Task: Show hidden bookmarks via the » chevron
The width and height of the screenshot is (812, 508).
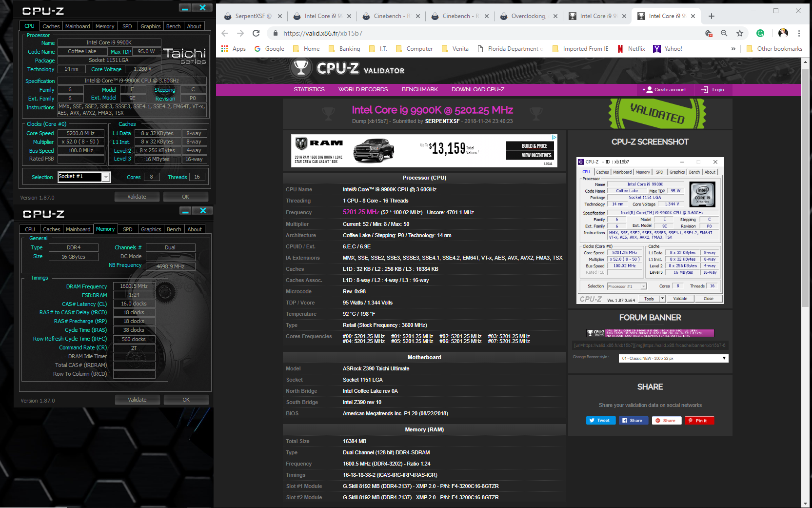Action: click(733, 49)
